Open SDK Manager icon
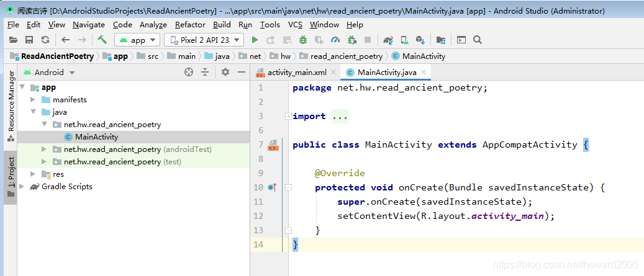The height and width of the screenshot is (276, 644). coord(420,40)
